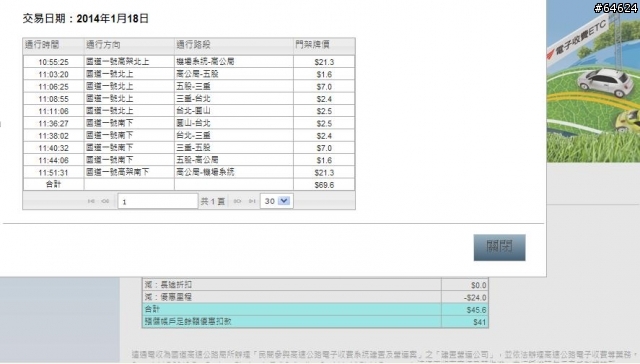Select time cell 11:40:32

click(53, 148)
